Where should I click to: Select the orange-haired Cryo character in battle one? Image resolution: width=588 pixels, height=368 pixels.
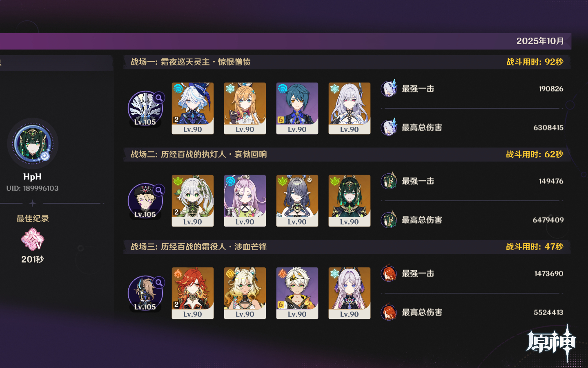point(245,108)
